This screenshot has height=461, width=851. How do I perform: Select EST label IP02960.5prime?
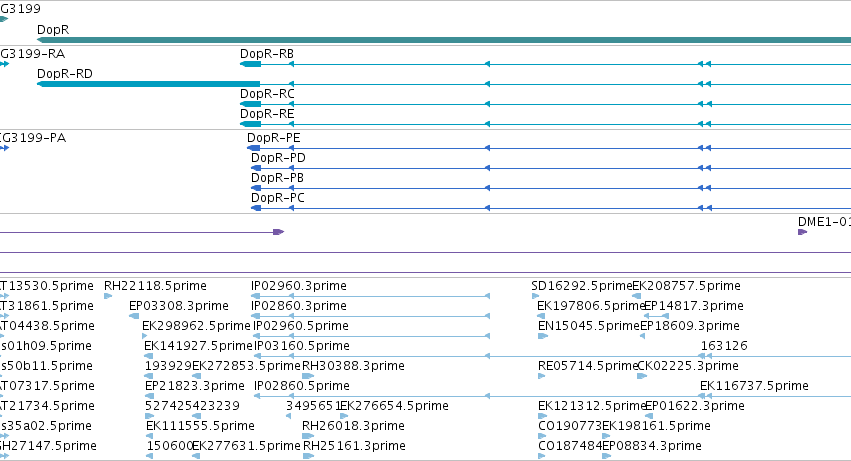pyautogui.click(x=301, y=326)
